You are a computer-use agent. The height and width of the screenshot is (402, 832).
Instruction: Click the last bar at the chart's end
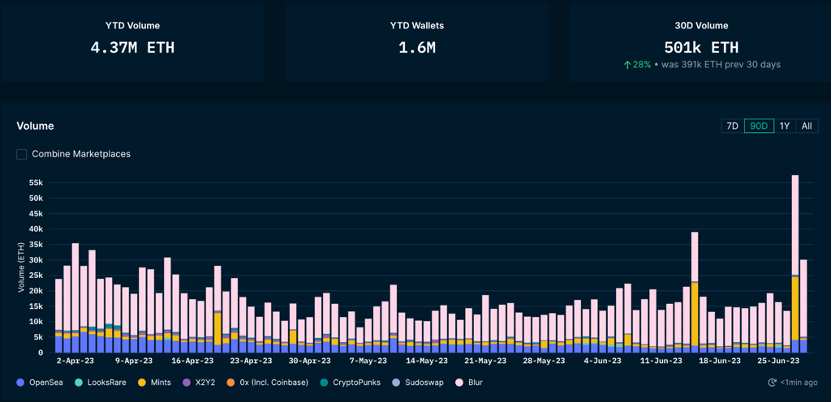[803, 306]
